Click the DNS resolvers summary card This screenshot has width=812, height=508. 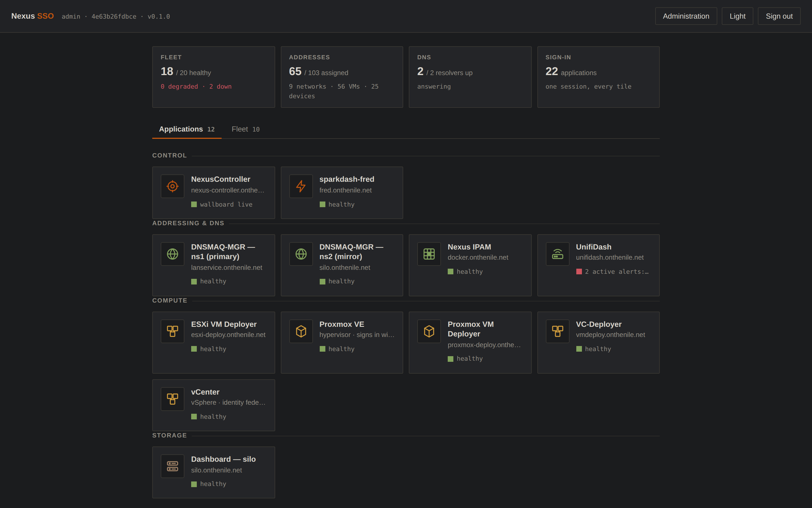tap(470, 77)
